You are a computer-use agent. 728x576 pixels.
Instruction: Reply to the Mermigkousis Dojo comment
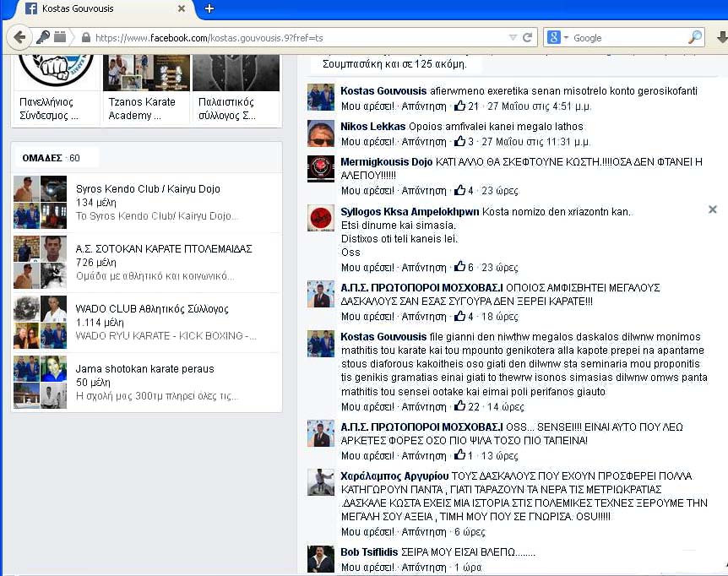pos(424,191)
